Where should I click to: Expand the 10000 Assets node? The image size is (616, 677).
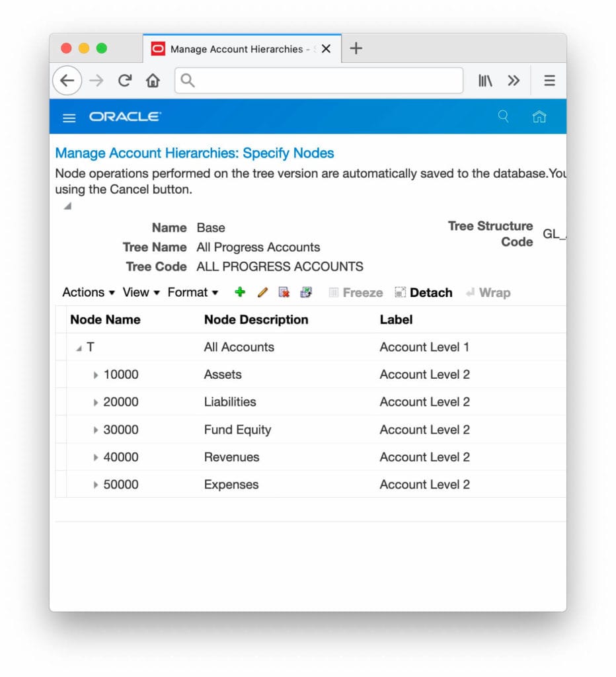point(96,374)
